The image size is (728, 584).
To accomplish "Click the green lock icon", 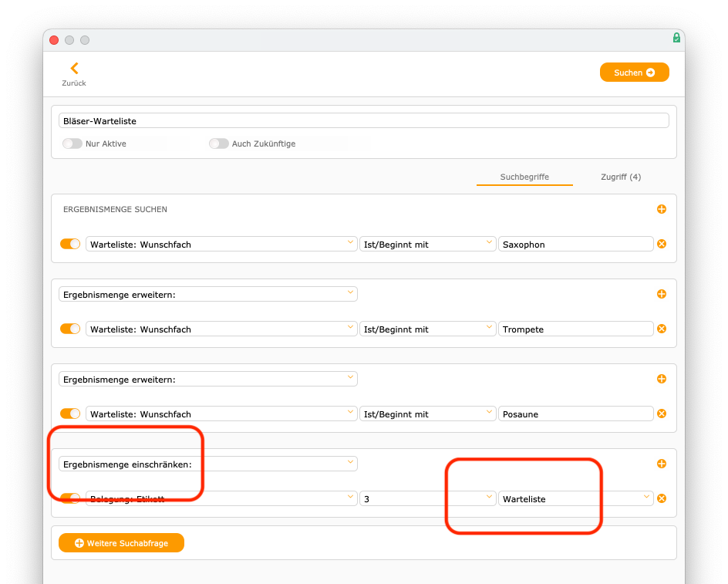I will pyautogui.click(x=676, y=38).
